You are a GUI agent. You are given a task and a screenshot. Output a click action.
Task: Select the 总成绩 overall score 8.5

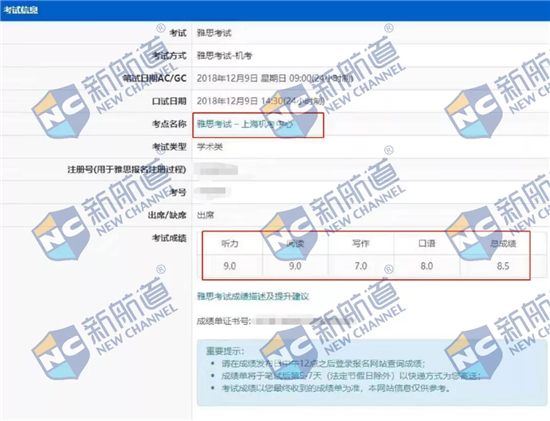[x=503, y=266]
